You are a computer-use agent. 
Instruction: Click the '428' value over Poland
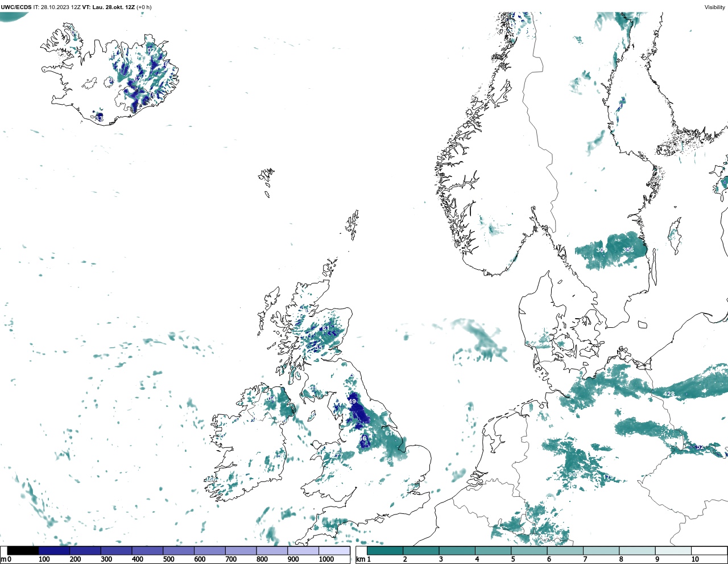coord(669,394)
